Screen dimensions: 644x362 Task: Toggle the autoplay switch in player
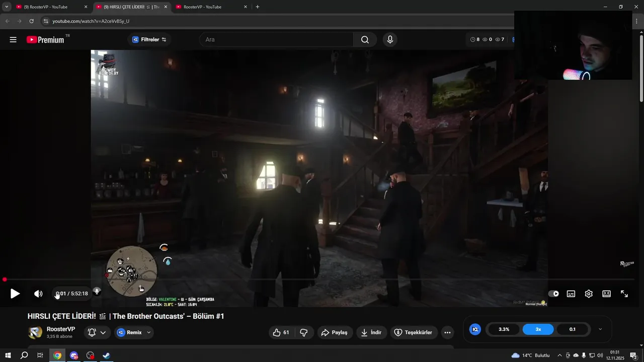click(553, 294)
